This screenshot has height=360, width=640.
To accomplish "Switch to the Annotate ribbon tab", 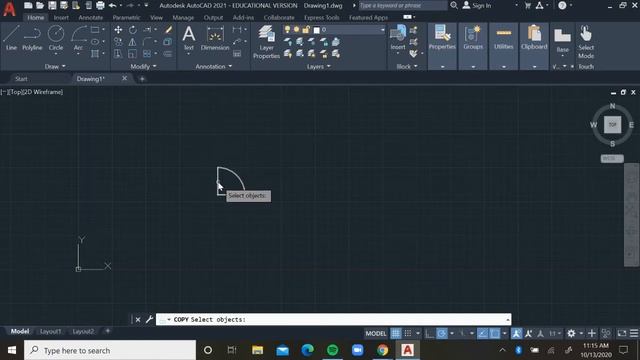I will coord(91,18).
